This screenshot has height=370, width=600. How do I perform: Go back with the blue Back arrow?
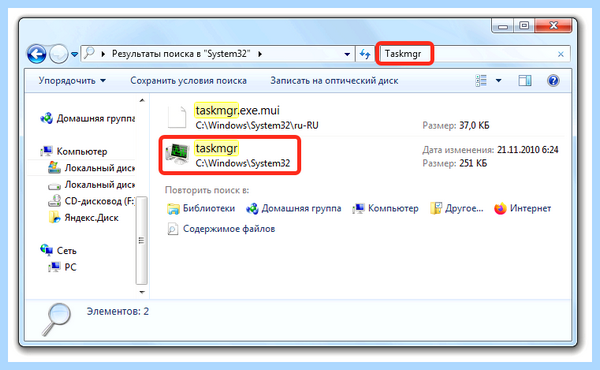[36, 54]
